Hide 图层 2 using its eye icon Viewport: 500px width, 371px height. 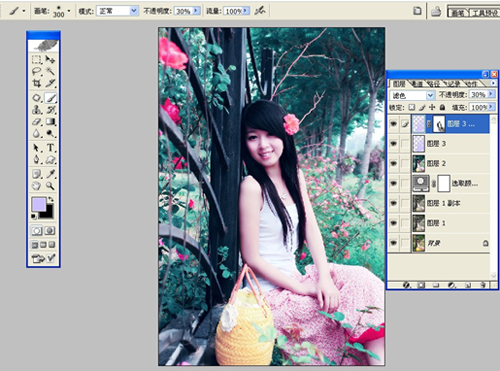click(x=394, y=163)
